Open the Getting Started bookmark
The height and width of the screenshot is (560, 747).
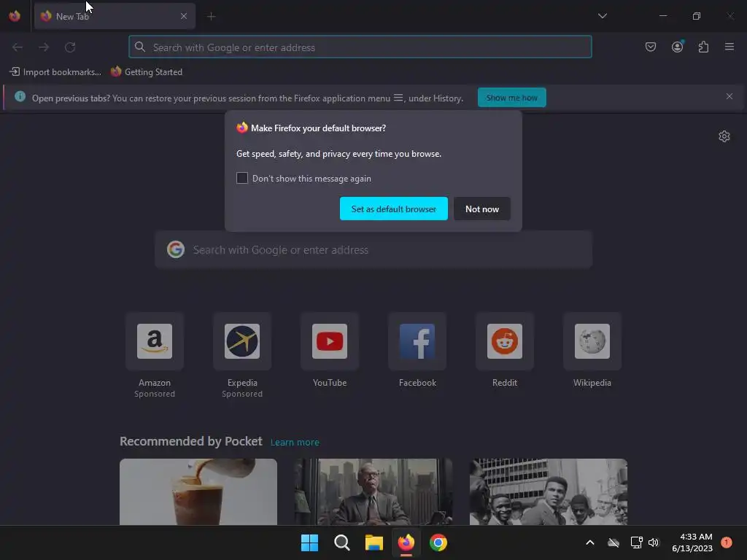point(147,72)
